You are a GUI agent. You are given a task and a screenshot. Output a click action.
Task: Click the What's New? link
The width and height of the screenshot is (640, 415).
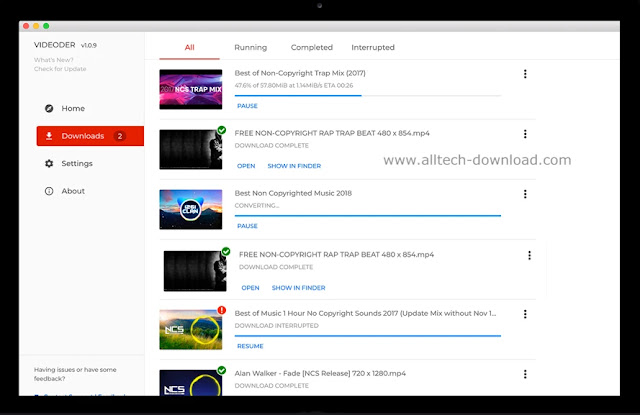click(53, 60)
